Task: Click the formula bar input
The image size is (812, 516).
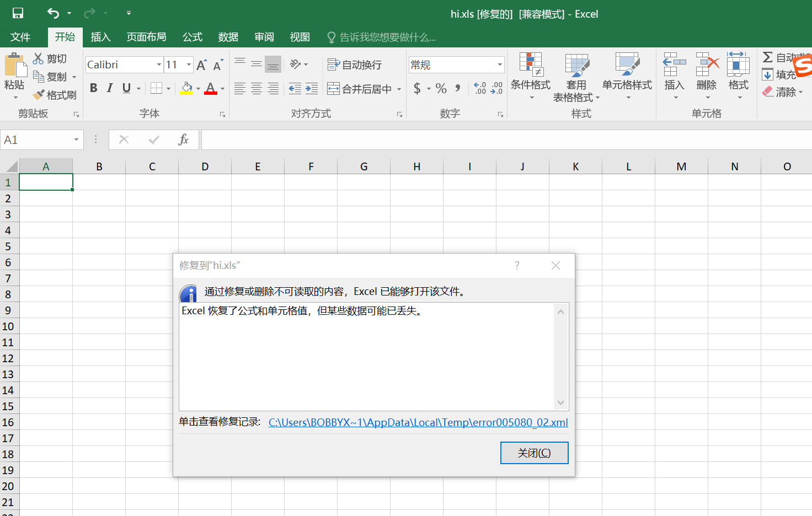Action: point(506,140)
